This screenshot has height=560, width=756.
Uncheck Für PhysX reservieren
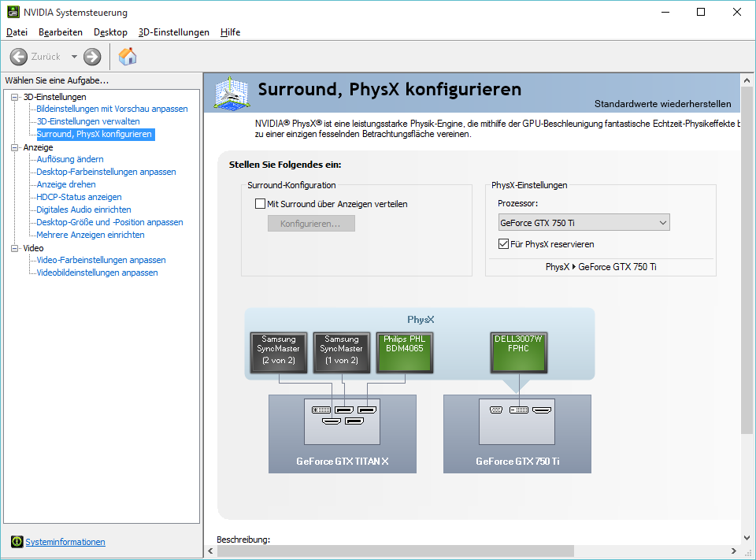point(503,243)
